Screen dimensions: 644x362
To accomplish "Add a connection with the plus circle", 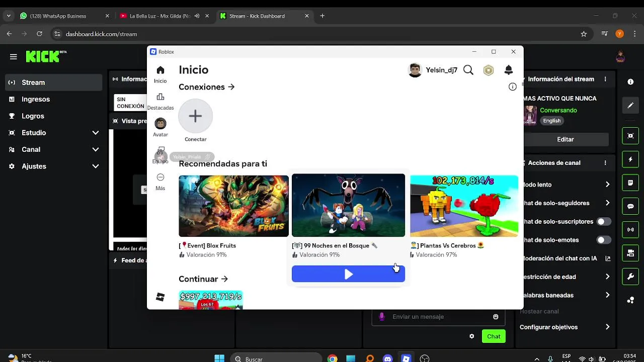I will (196, 116).
